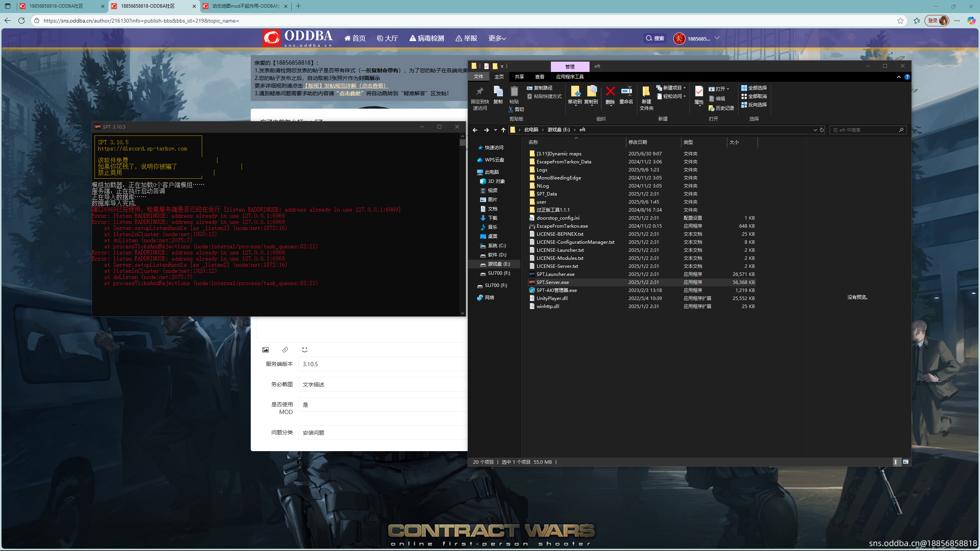The image size is (980, 551).
Task: Open the address bar history dropdown in Explorer
Action: point(815,130)
